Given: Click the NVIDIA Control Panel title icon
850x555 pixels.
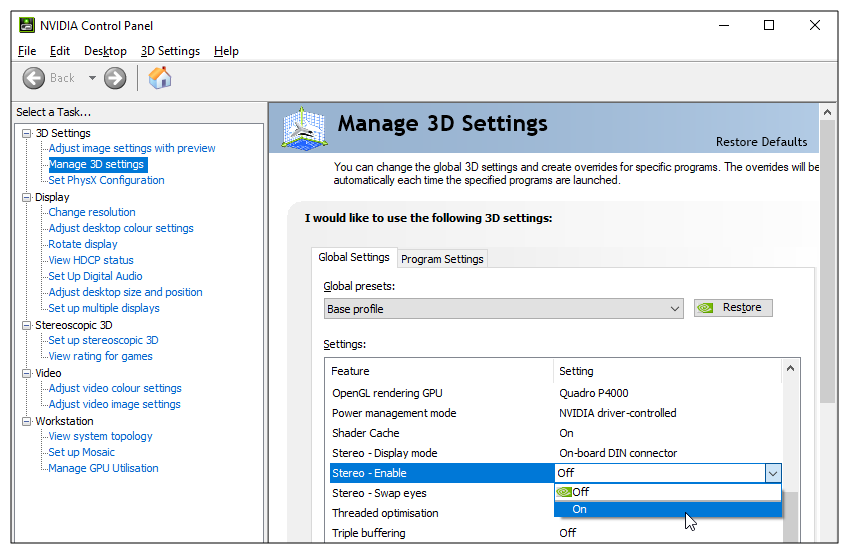Looking at the screenshot, I should [x=25, y=25].
